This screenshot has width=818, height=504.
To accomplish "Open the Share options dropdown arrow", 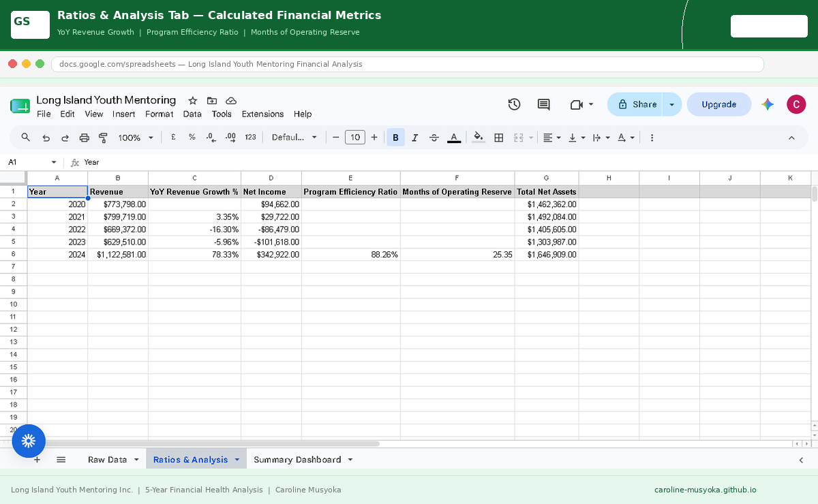I will (672, 104).
